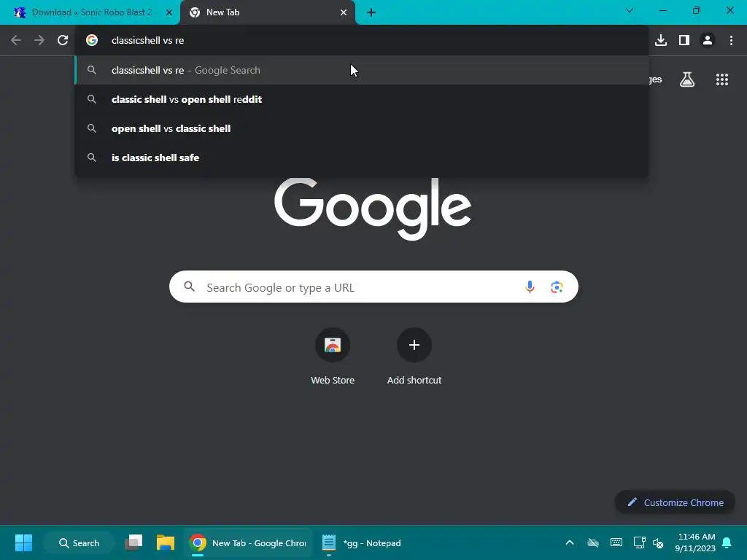Select suggestion 'classic shell vs open shell reddit'
The width and height of the screenshot is (747, 560).
[x=362, y=99]
